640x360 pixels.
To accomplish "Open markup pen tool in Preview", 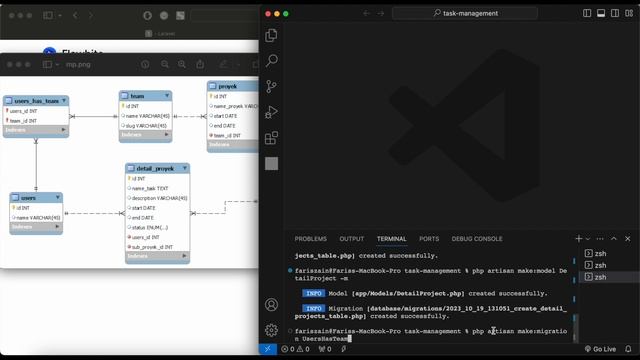I will tap(223, 64).
